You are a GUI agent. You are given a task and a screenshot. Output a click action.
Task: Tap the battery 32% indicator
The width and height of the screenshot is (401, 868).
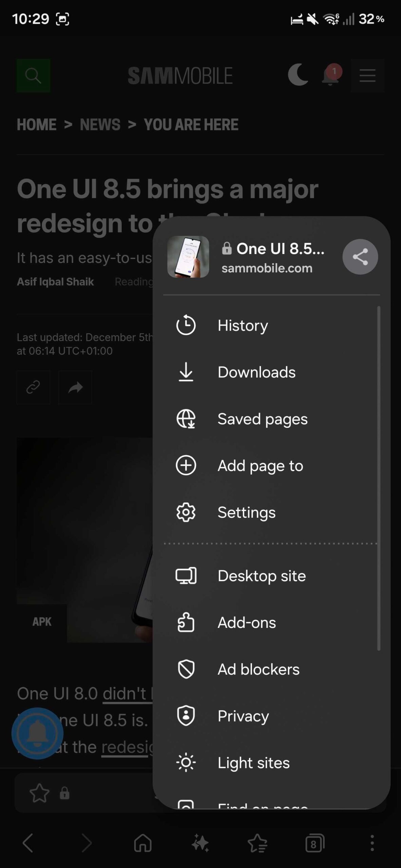click(372, 19)
